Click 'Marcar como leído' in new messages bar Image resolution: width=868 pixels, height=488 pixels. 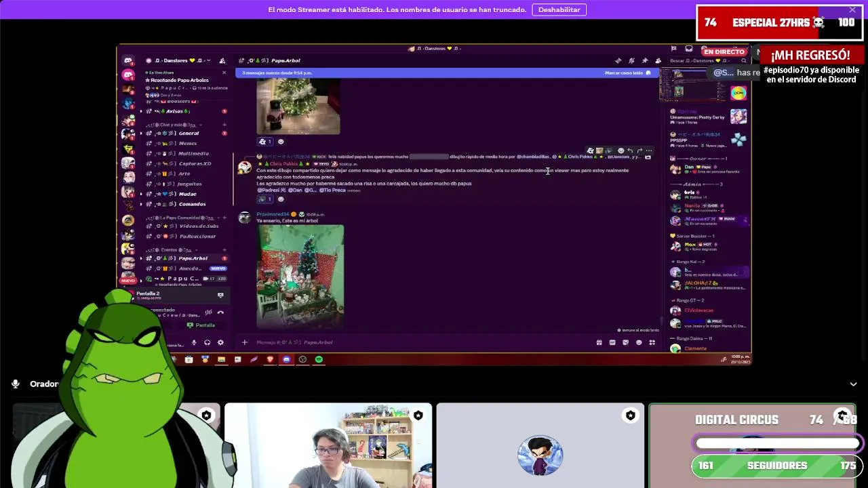click(627, 73)
